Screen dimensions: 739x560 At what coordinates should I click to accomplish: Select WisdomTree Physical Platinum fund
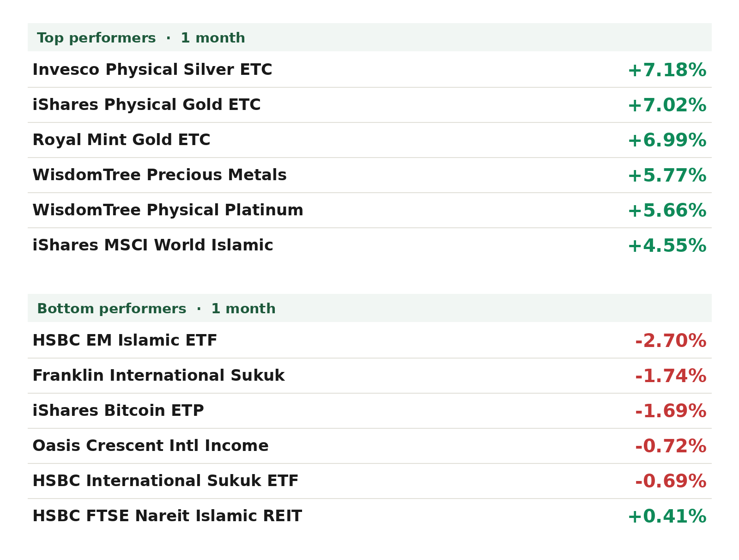tap(369, 210)
